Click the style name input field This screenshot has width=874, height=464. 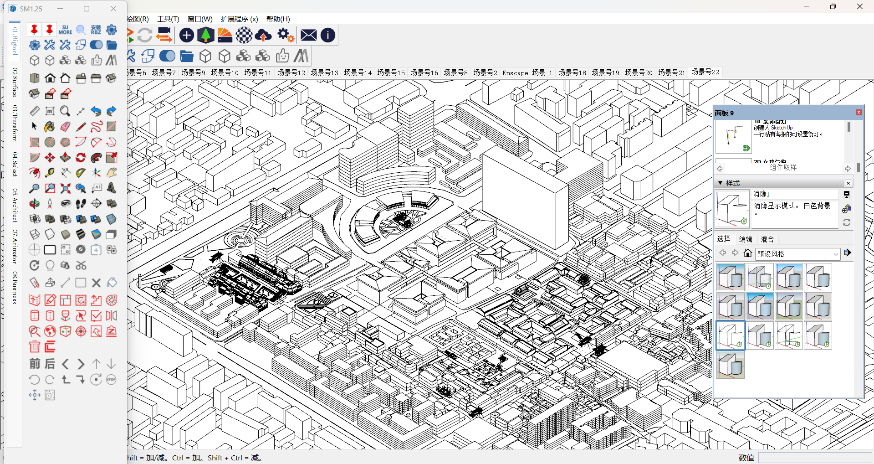coord(795,194)
